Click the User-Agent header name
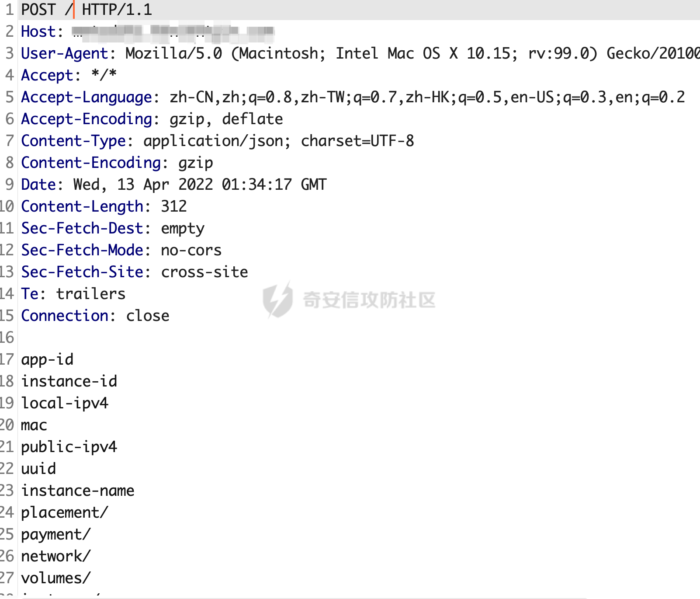Screen dimensions: 700x599 click(64, 53)
